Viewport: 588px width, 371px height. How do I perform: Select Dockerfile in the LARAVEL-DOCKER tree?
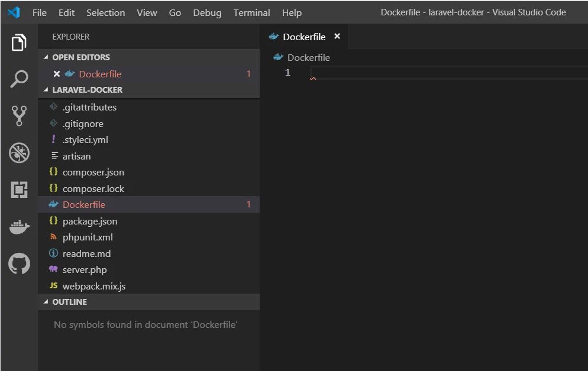pos(149,204)
